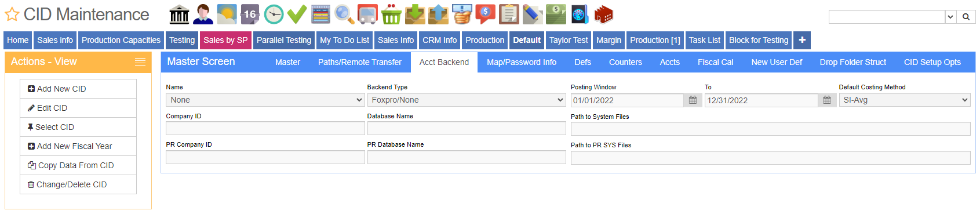Click the red bus icon
The width and height of the screenshot is (980, 214).
pos(367,14)
